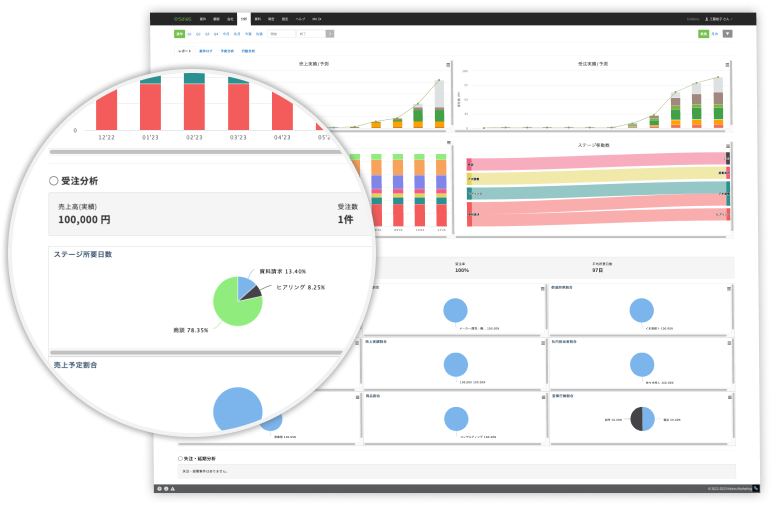
Task: Click the yellow band in the ステージ移動数 diagram
Action: click(597, 176)
